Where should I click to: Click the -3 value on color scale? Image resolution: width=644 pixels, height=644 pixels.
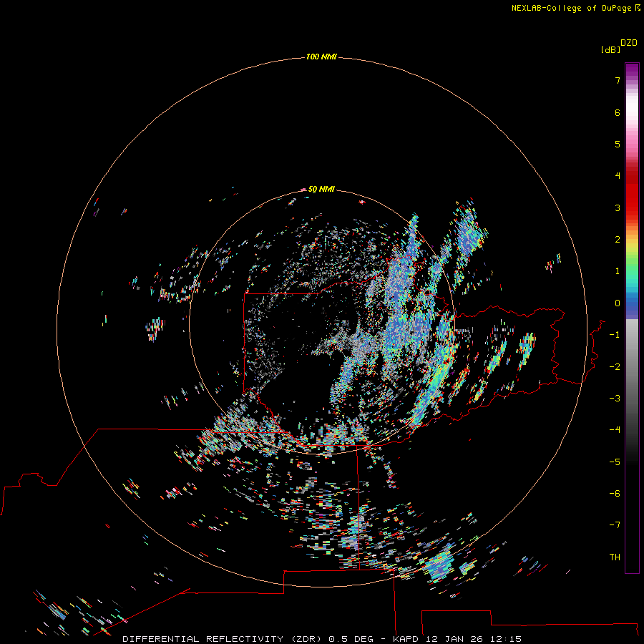point(615,399)
